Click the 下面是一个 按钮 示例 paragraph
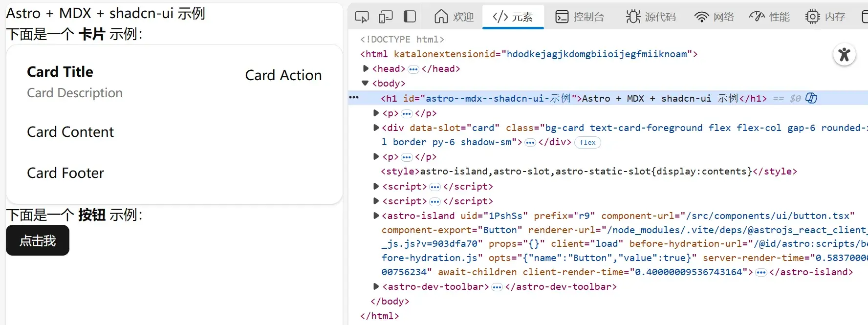This screenshot has width=868, height=325. point(74,215)
